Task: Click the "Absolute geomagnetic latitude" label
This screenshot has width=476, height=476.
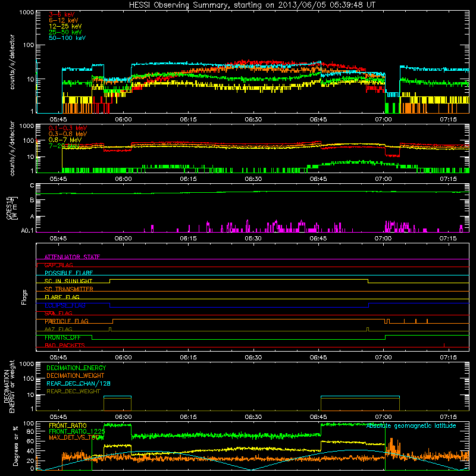Action: [411, 426]
